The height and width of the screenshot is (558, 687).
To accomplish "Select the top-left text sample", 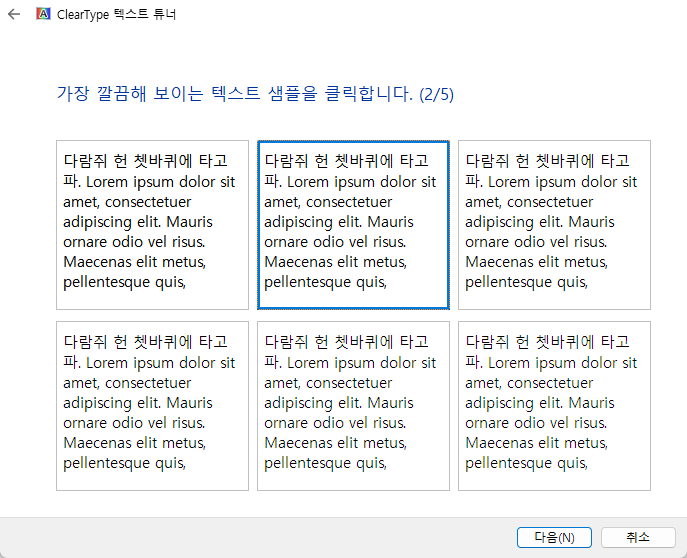I will 152,225.
